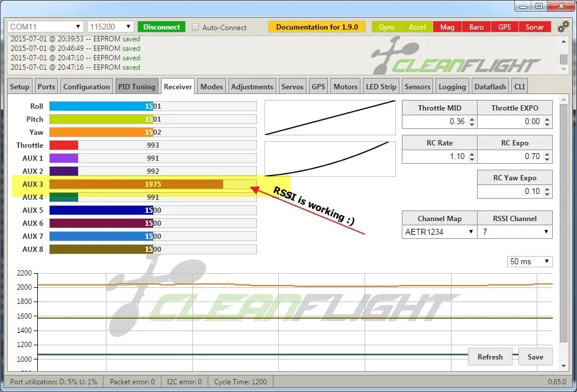Click the AUX 3 channel bar
Screen dimensions: 577x392
(x=153, y=184)
